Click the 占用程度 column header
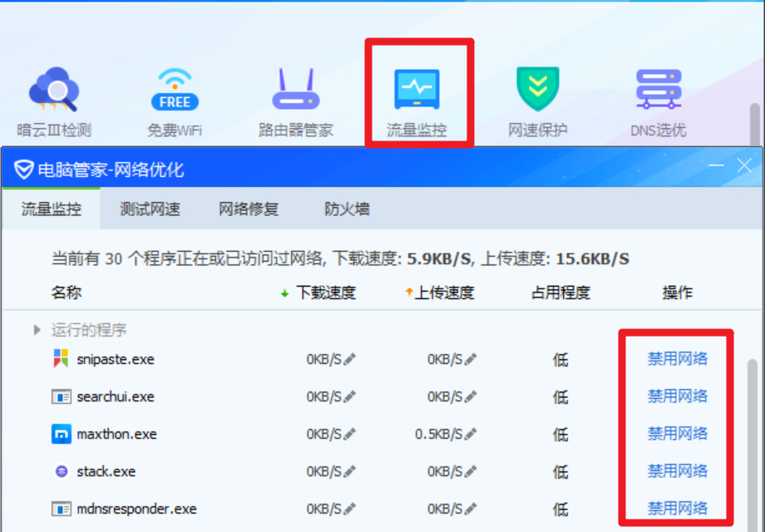The image size is (765, 532). (x=560, y=293)
